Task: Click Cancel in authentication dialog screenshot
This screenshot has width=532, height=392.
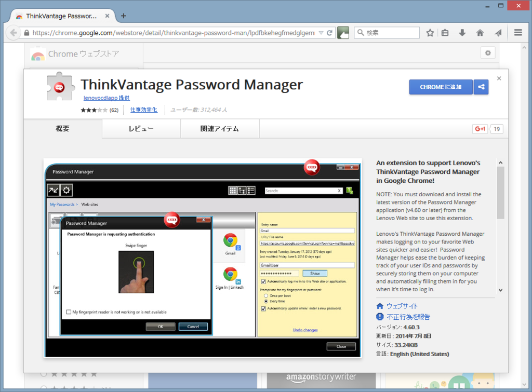Action: point(193,327)
